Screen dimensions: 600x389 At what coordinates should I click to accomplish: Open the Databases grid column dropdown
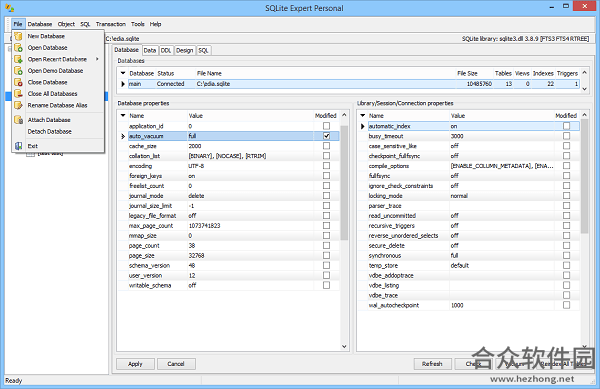point(123,73)
